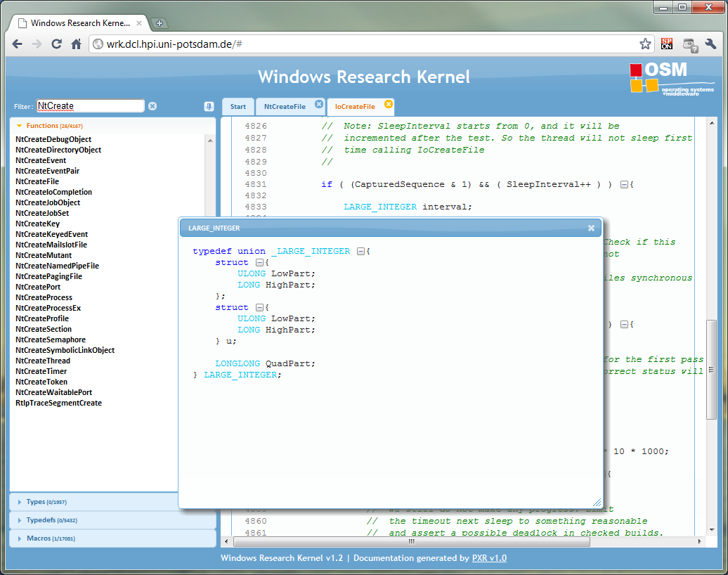Go back using the browser back arrow
This screenshot has width=728, height=575.
17,44
